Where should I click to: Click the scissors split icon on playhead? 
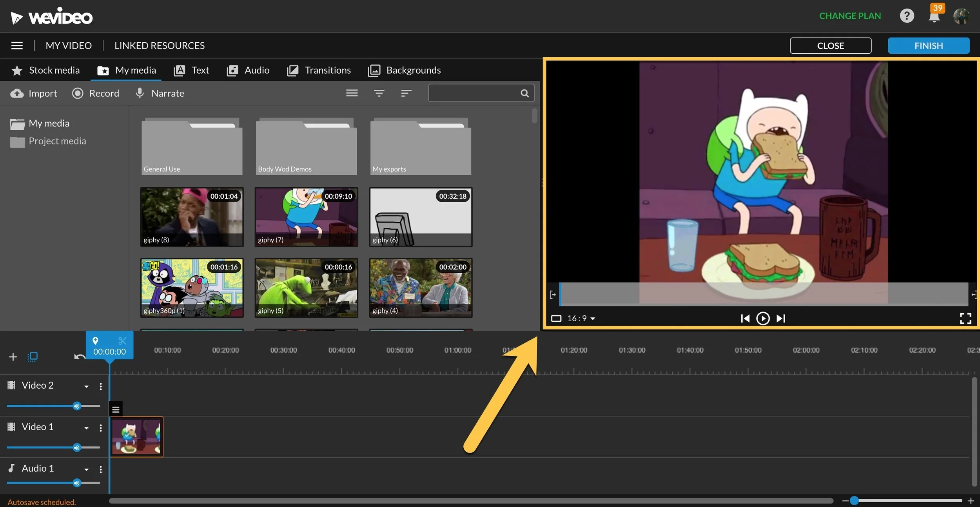pyautogui.click(x=122, y=340)
